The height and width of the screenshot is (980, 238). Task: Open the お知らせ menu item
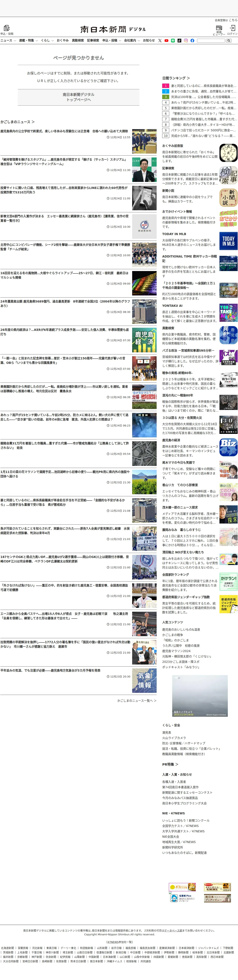[149, 40]
